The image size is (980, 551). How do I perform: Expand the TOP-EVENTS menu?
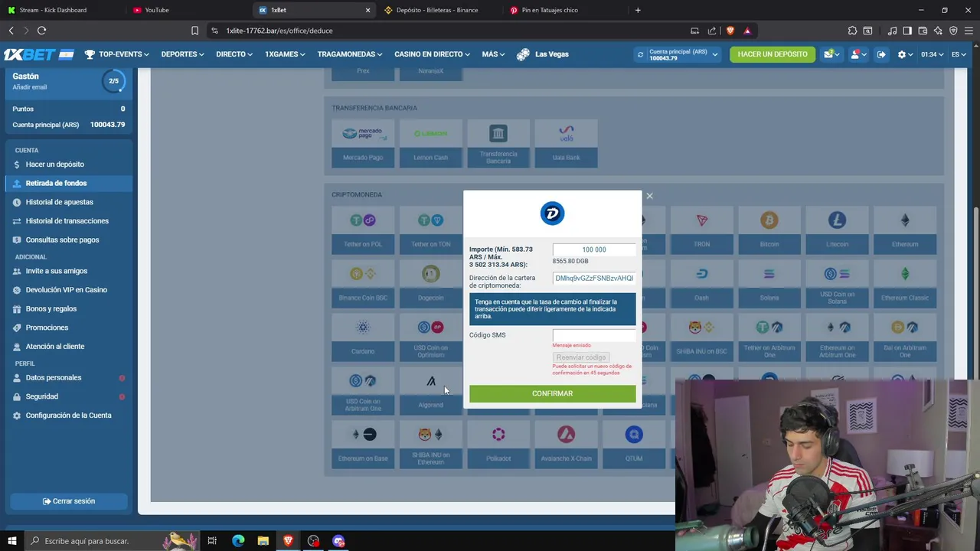116,54
